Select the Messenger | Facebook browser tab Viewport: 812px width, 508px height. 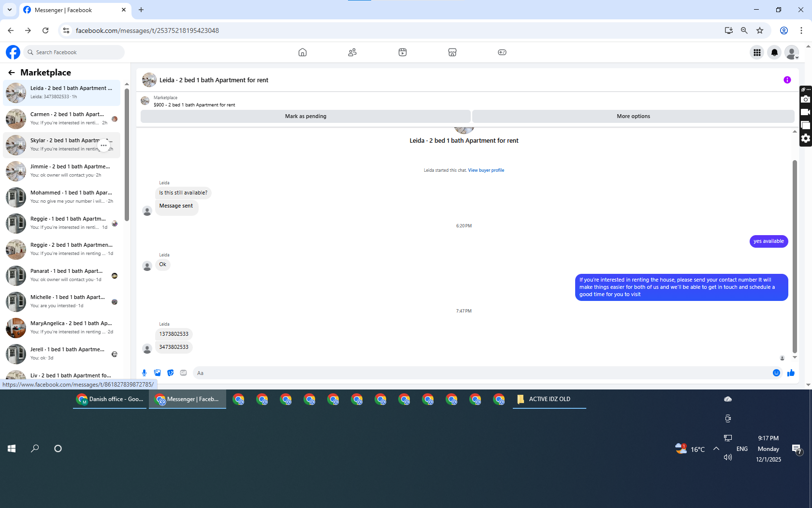[75, 10]
